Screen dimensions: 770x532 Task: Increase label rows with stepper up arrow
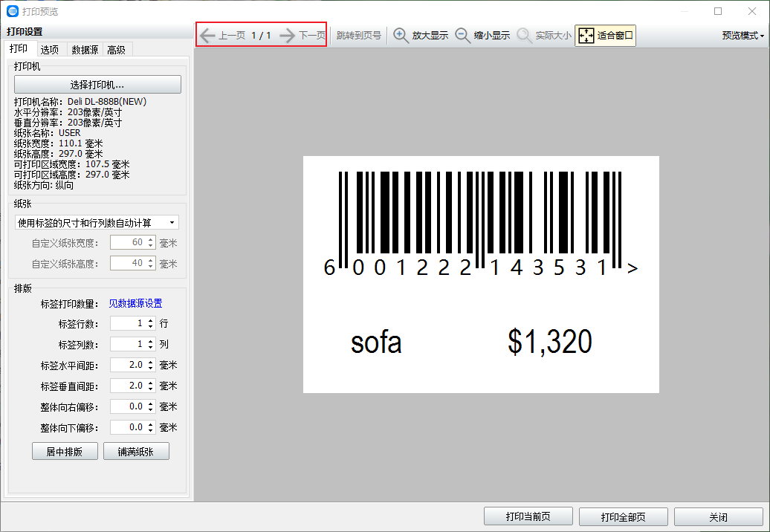151,320
